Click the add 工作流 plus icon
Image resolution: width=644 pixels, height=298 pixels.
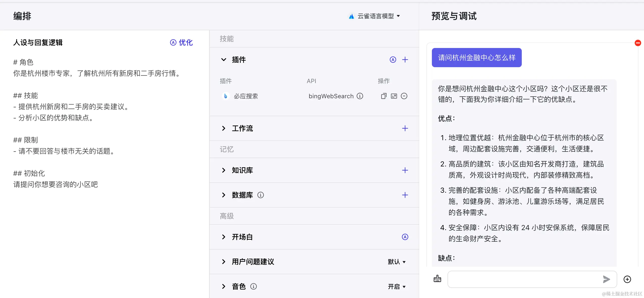(405, 128)
